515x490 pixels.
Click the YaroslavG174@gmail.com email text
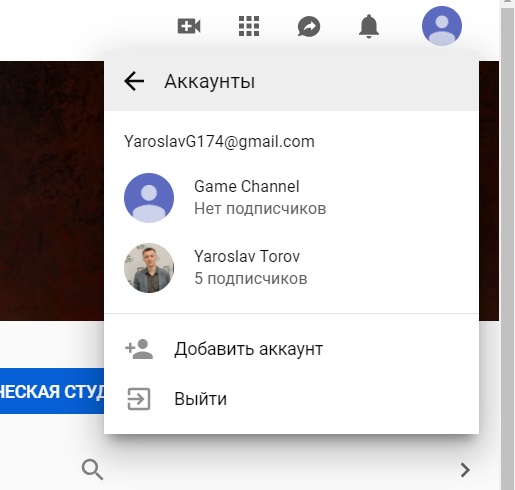tap(219, 142)
